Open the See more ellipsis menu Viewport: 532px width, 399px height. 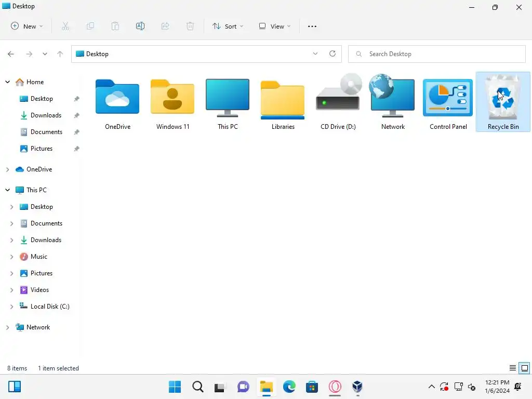pyautogui.click(x=312, y=26)
